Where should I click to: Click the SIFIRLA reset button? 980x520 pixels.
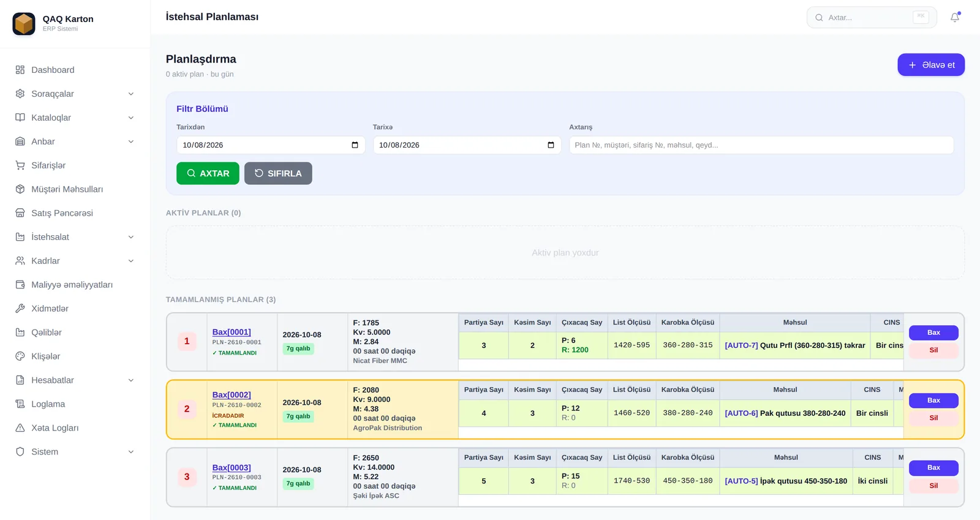click(x=278, y=173)
